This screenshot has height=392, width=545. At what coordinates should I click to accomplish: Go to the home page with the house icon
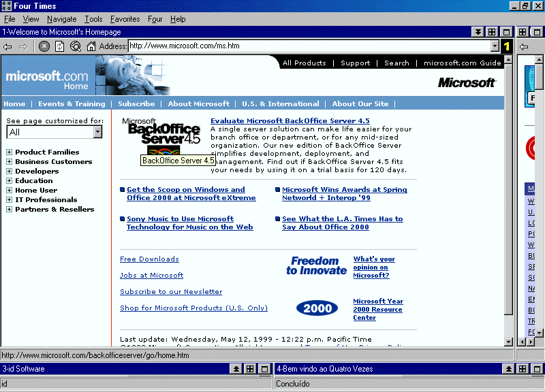[x=91, y=46]
